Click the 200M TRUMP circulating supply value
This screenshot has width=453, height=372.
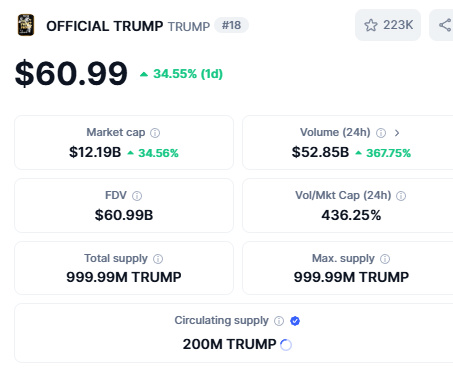[230, 344]
